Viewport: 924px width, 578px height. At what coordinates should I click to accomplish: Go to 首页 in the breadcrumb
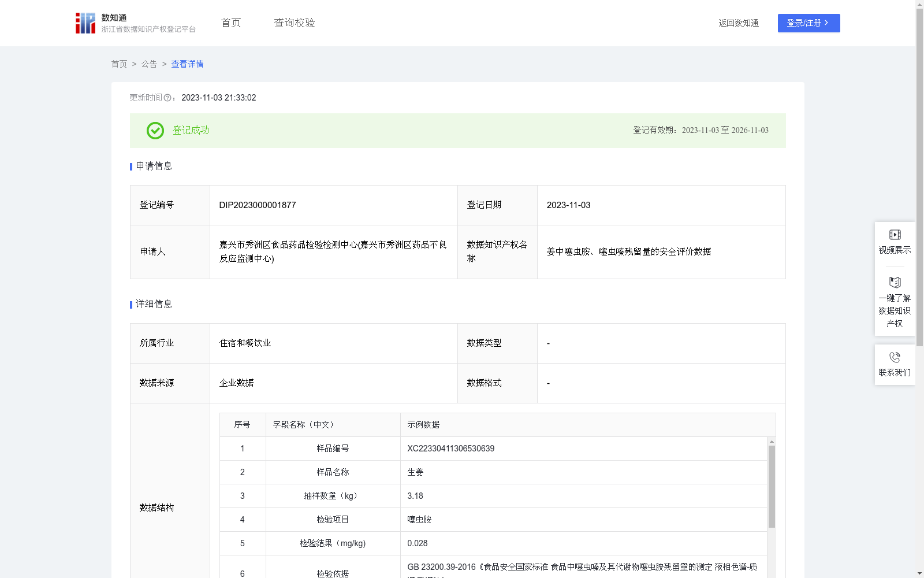coord(119,64)
